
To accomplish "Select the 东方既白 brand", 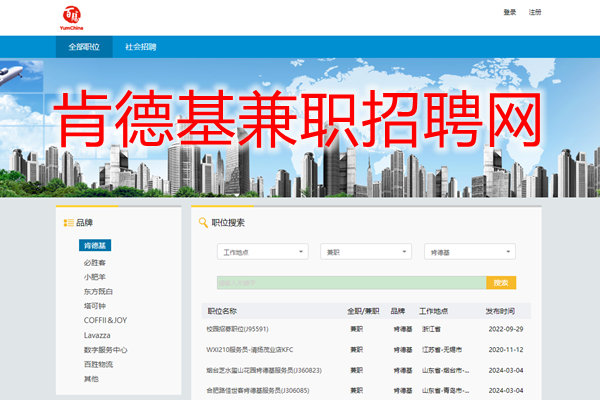I will pyautogui.click(x=98, y=291).
